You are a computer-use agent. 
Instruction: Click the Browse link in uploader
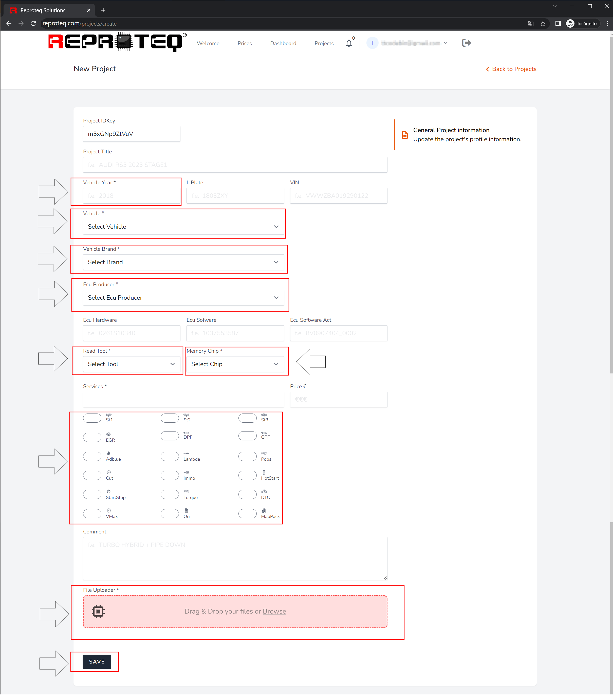(274, 611)
